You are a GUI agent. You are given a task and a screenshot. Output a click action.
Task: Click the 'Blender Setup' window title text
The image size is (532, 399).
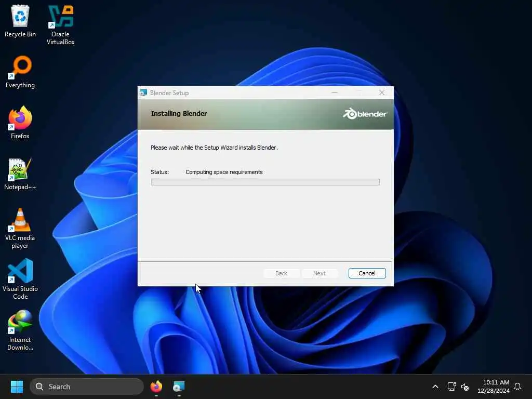pyautogui.click(x=169, y=92)
